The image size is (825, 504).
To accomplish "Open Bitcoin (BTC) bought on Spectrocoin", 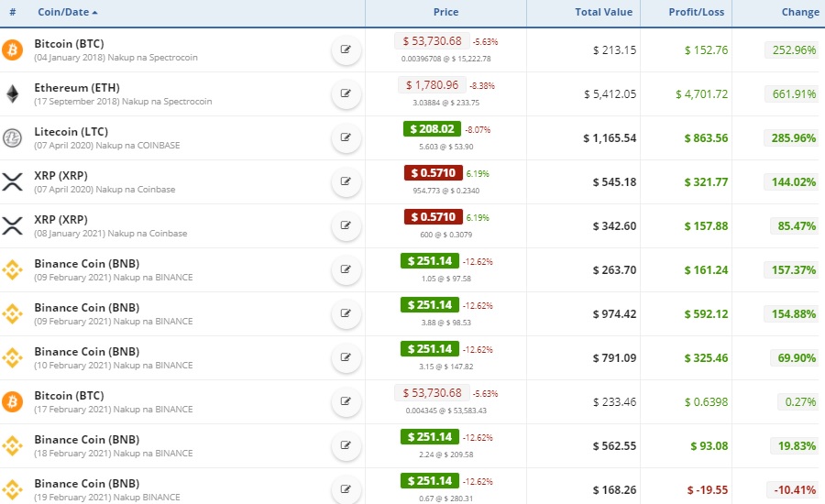I will click(69, 44).
